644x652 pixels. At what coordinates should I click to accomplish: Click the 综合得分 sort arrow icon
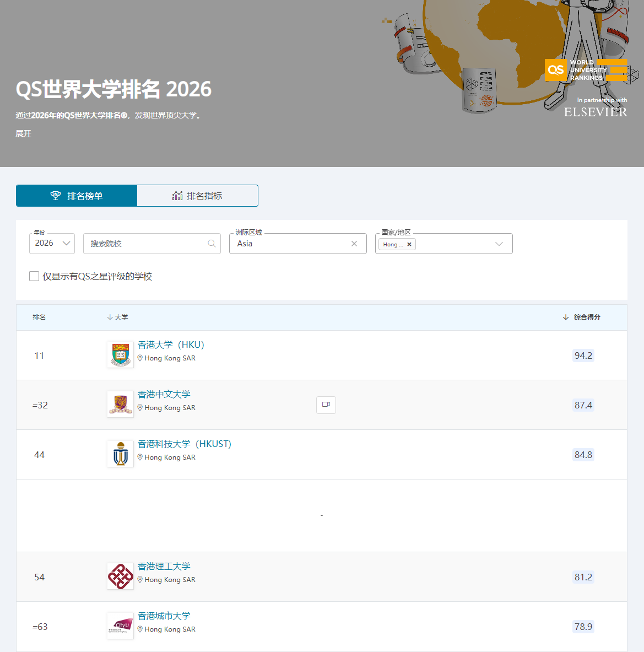(x=566, y=317)
